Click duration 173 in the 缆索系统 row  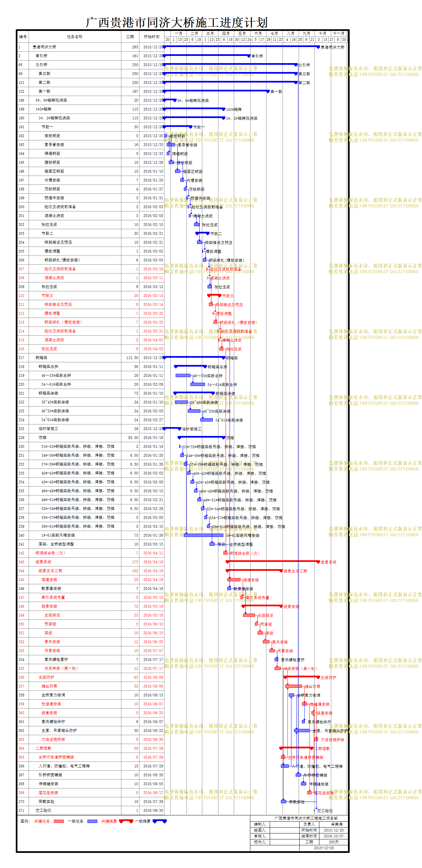[135, 562]
